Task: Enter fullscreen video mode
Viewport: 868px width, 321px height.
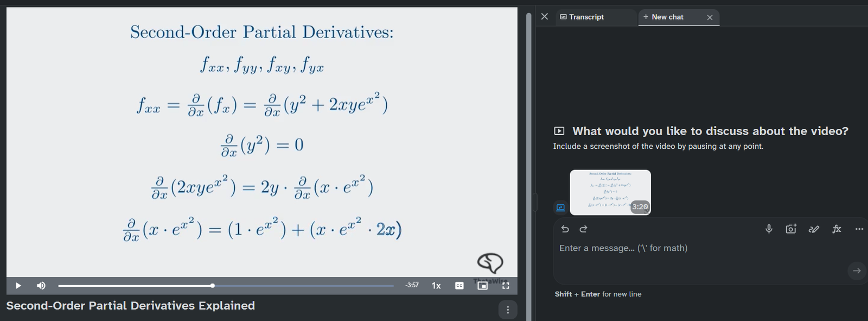Action: tap(506, 286)
